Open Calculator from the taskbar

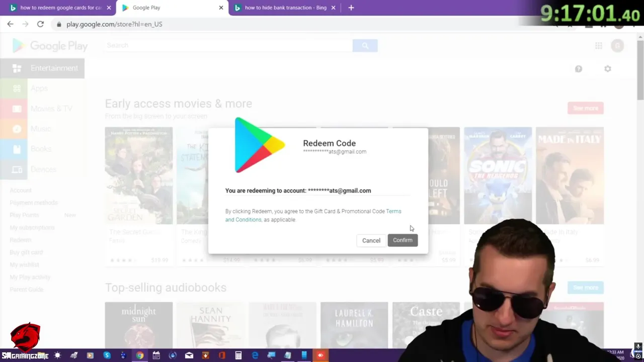[238, 356]
